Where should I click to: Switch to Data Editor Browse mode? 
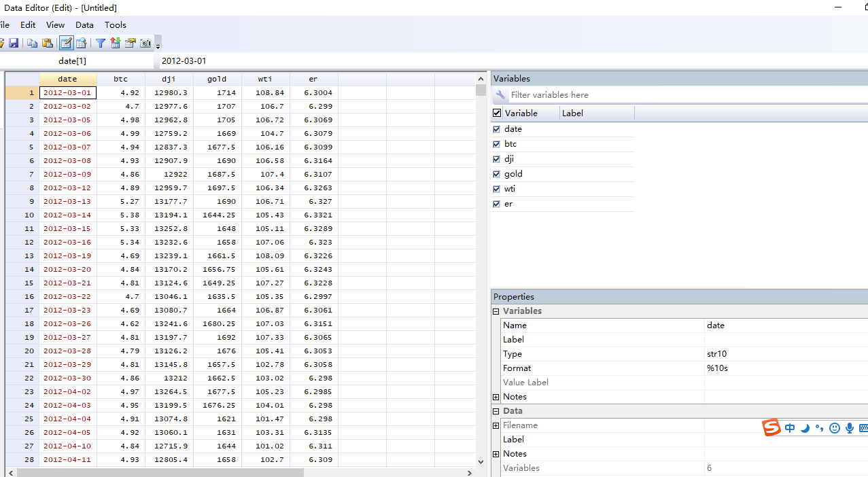[x=81, y=43]
